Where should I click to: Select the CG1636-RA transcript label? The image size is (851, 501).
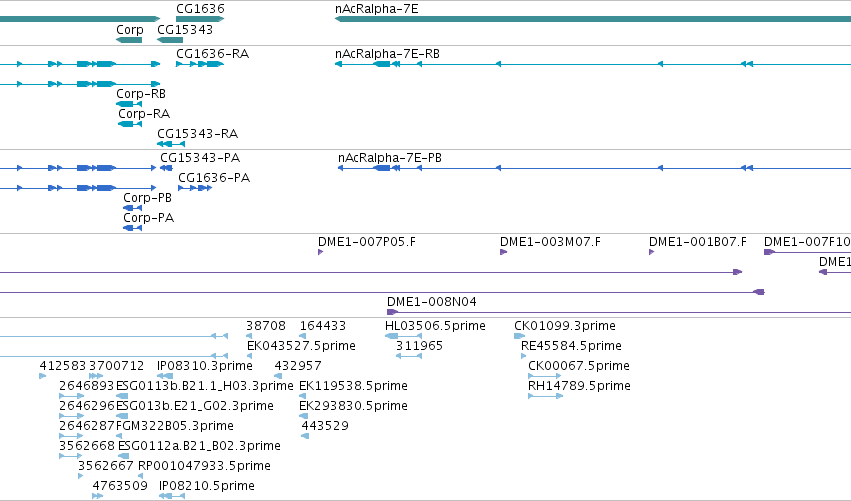pos(212,54)
